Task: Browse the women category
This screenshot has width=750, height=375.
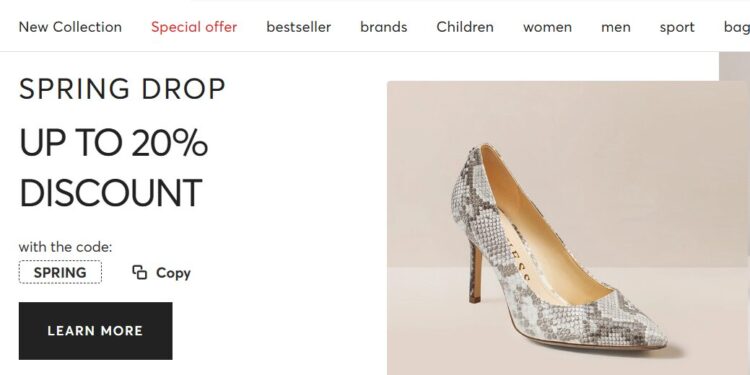Action: point(547,27)
